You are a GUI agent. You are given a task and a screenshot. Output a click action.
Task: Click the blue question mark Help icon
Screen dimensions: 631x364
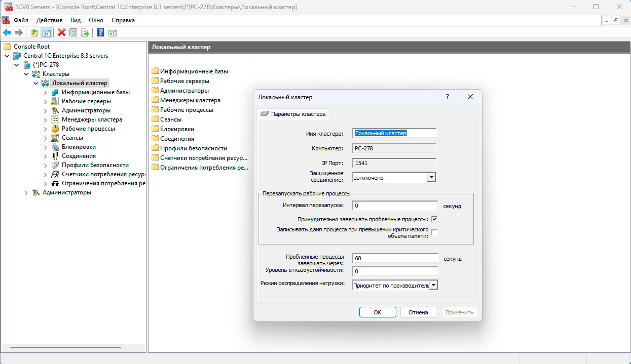click(x=100, y=33)
